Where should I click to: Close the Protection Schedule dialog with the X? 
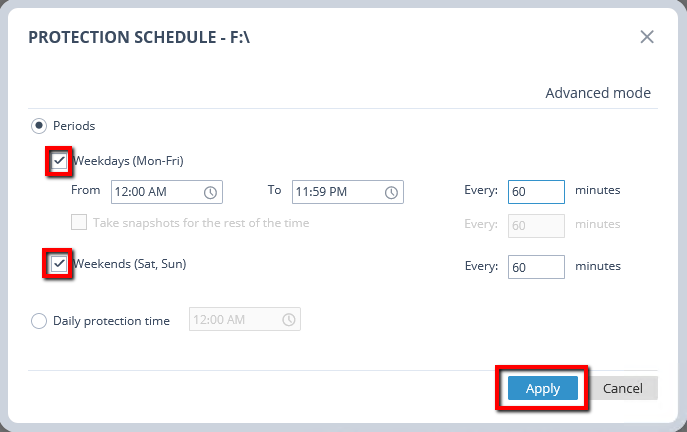pyautogui.click(x=647, y=37)
